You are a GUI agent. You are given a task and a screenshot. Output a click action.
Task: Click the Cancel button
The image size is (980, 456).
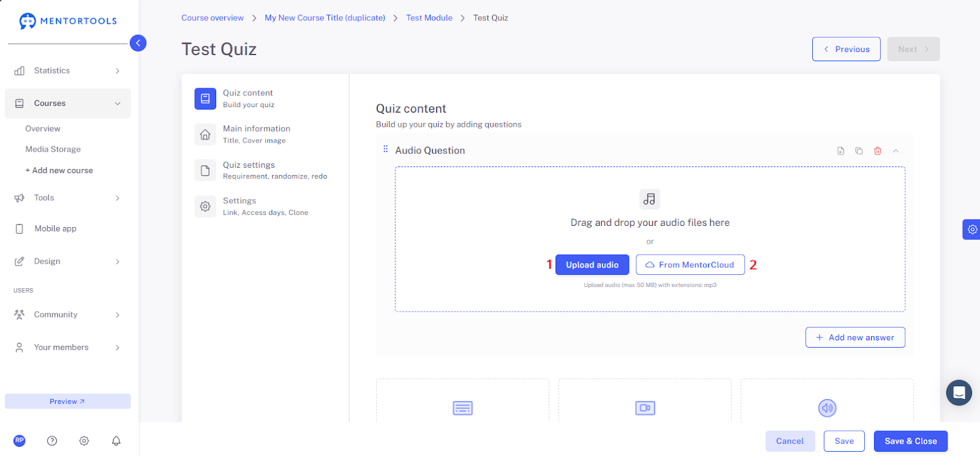point(790,441)
